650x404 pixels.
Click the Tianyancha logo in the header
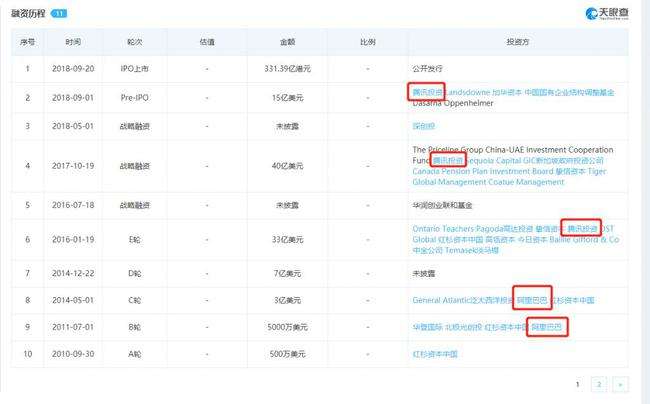607,13
